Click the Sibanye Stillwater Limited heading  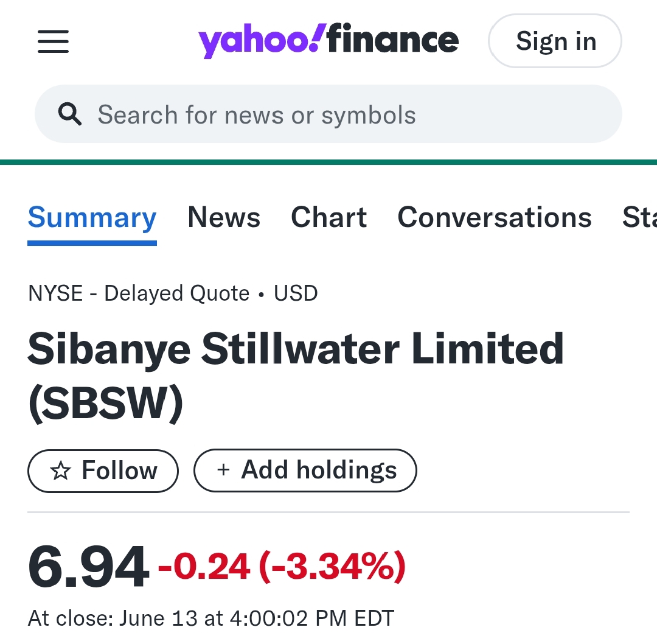[296, 375]
